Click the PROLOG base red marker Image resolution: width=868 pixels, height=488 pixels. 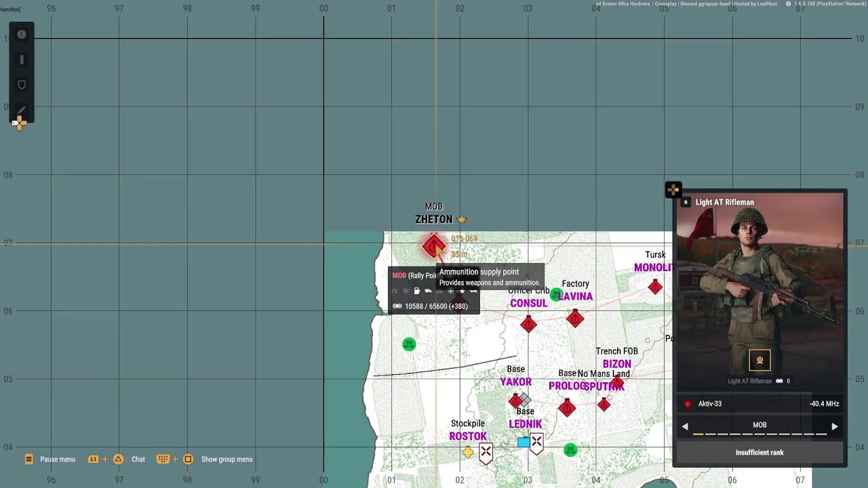[x=567, y=407]
